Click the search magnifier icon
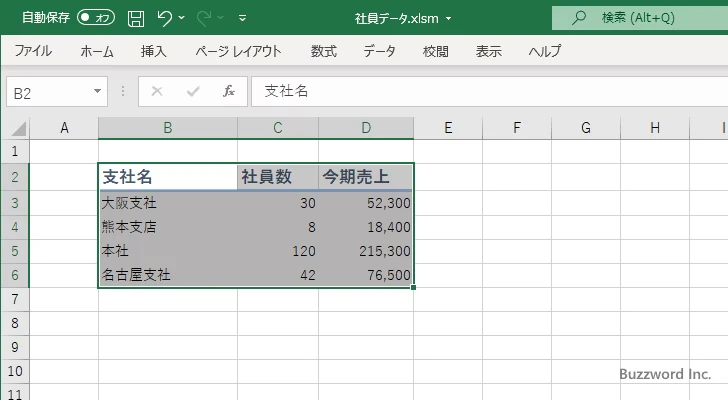728x400 pixels. coord(578,18)
